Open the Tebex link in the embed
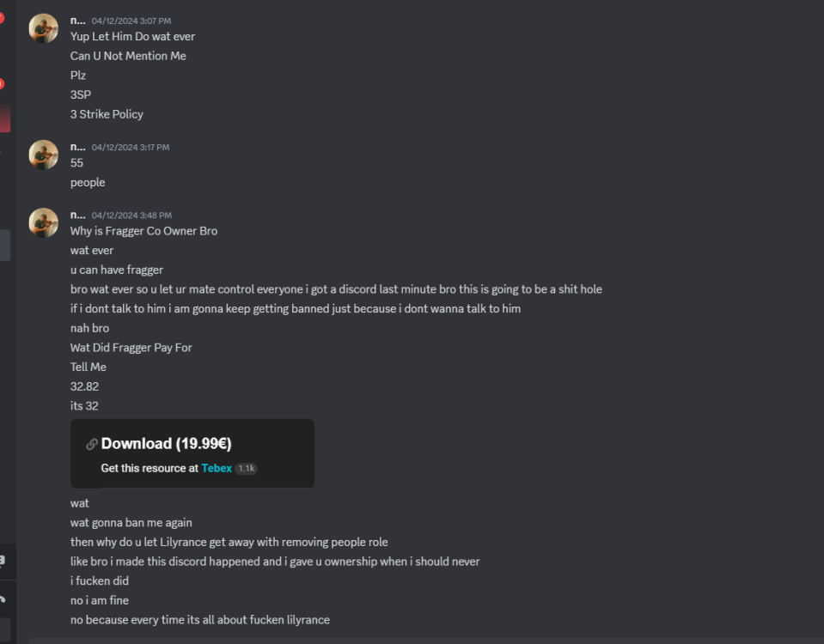Image resolution: width=824 pixels, height=644 pixels. point(217,468)
